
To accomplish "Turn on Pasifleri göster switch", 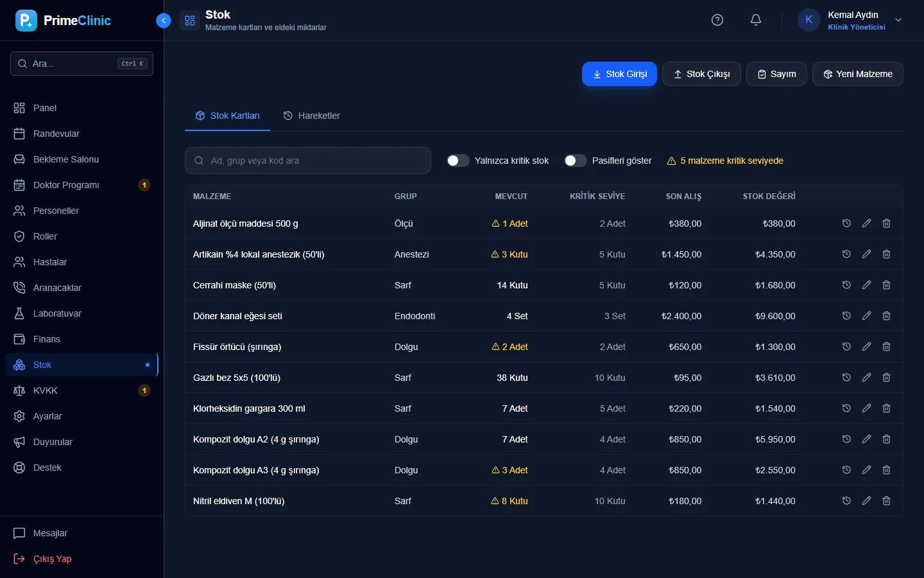I will (x=575, y=161).
